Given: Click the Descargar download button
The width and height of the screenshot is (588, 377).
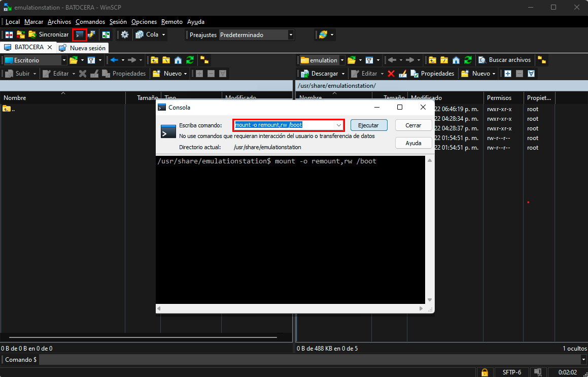Looking at the screenshot, I should pos(319,74).
